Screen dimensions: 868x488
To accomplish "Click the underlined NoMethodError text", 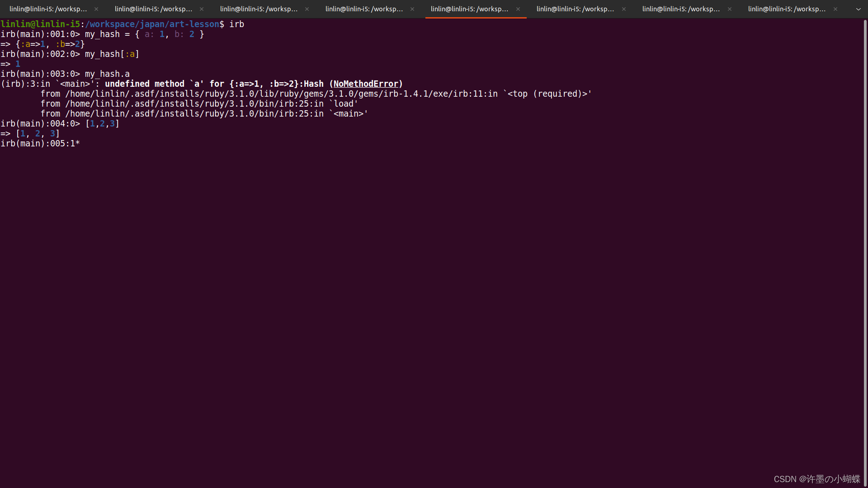I will click(x=366, y=84).
